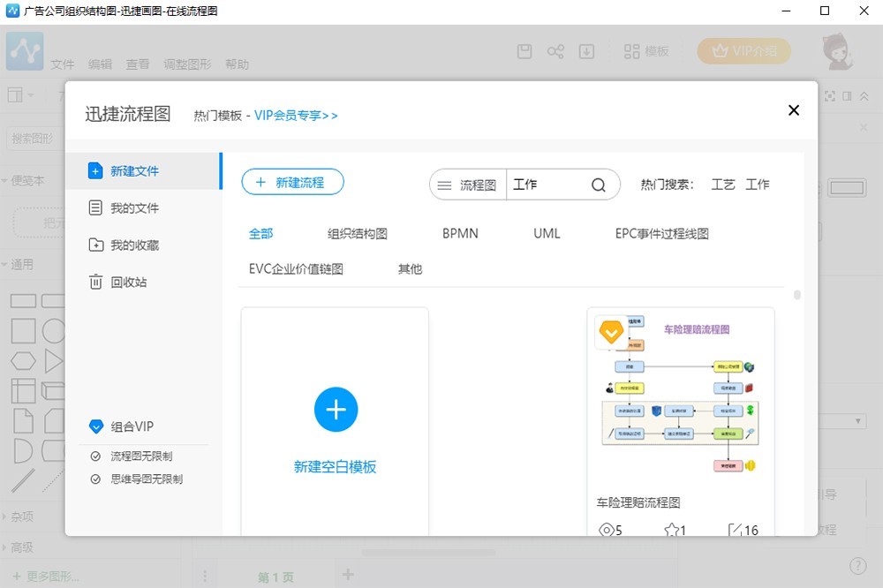Click the 工艺 hot search keyword
Image resolution: width=883 pixels, height=588 pixels.
723,185
